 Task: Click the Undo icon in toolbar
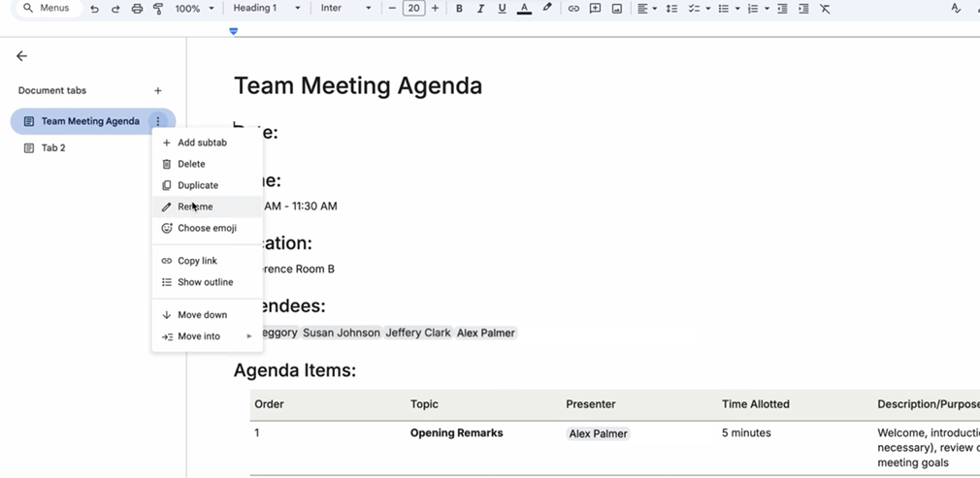[x=94, y=9]
